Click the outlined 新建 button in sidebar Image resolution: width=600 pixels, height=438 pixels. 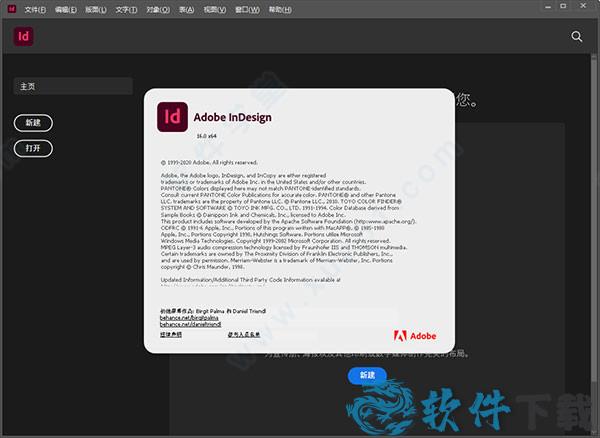33,123
